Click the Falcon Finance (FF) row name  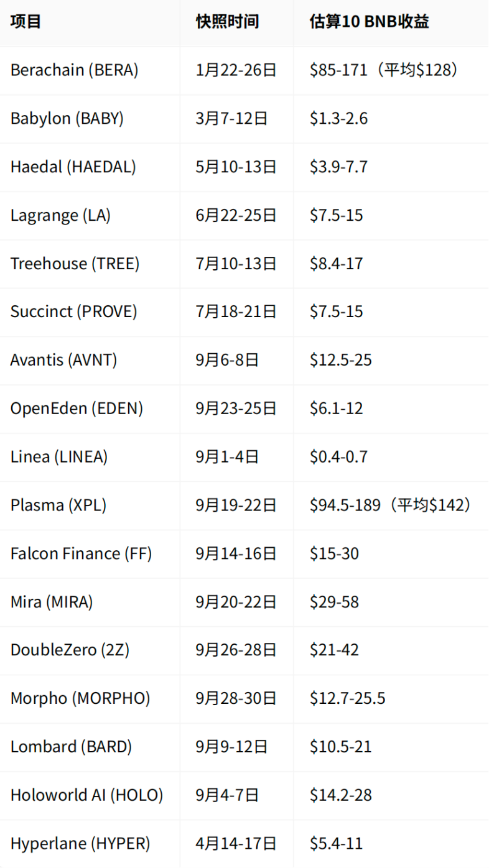81,553
